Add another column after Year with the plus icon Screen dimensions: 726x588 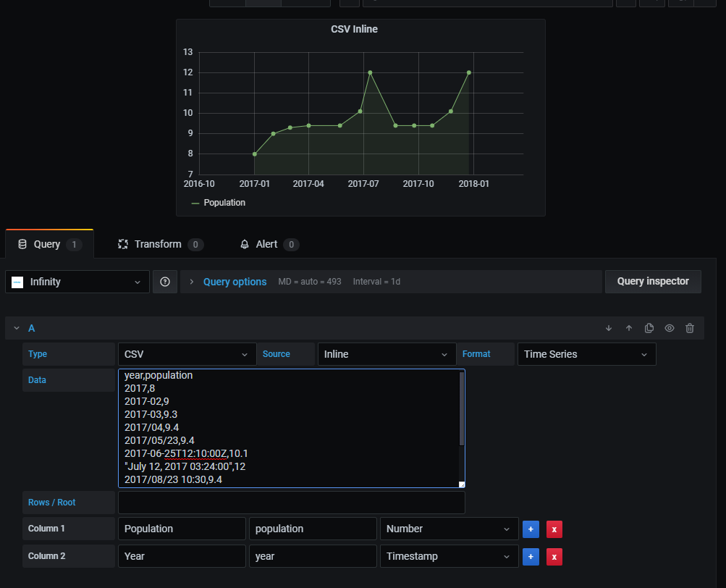coord(531,557)
